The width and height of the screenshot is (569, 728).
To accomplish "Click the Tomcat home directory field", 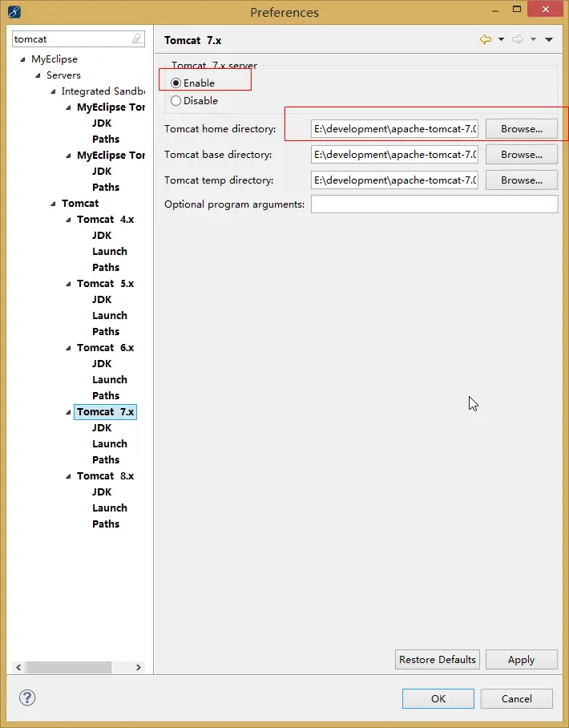I will (x=394, y=129).
